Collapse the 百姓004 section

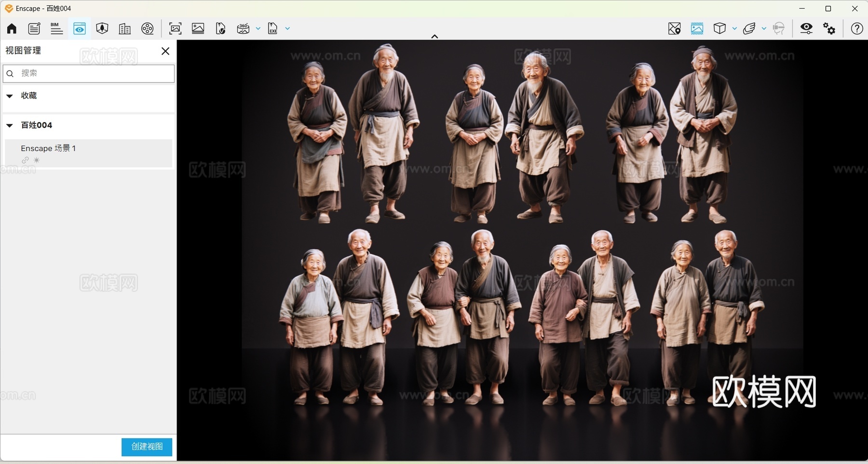pyautogui.click(x=9, y=125)
